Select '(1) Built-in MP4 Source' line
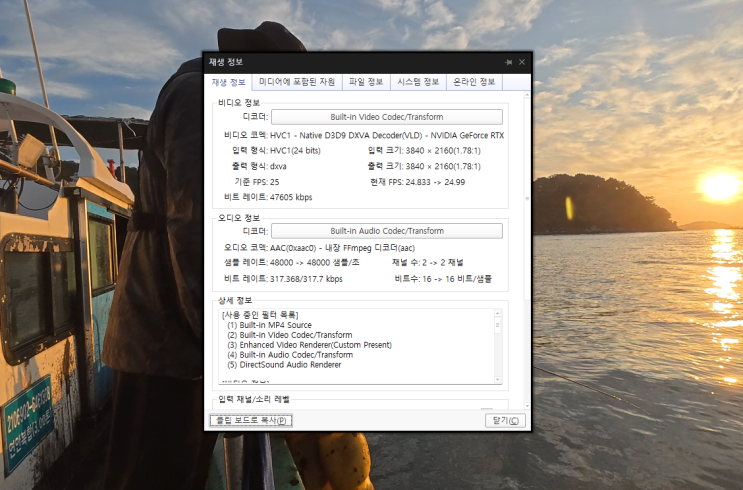The width and height of the screenshot is (743, 490). 269,325
